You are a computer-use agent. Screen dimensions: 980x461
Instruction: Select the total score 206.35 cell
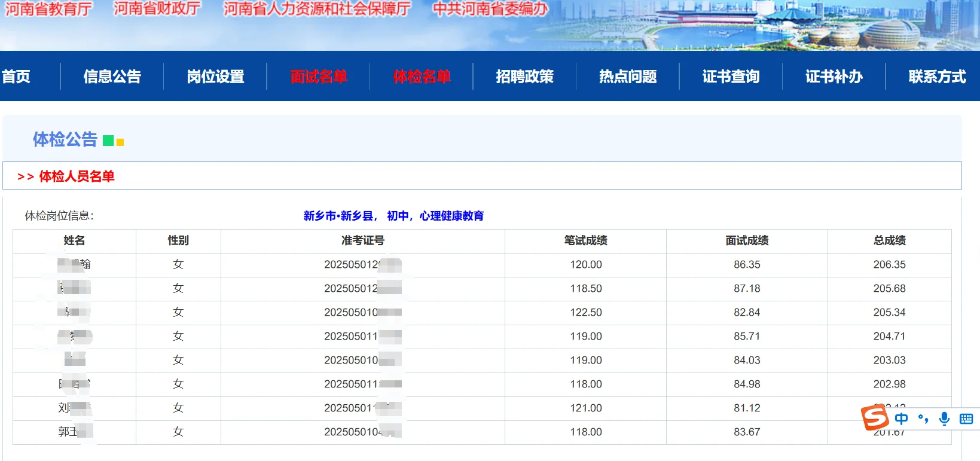890,264
